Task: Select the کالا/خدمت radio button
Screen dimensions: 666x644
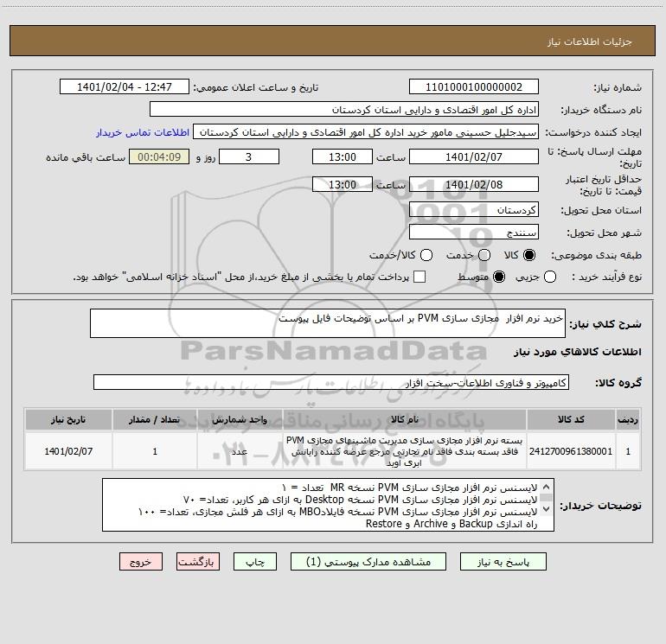Action: [426, 255]
